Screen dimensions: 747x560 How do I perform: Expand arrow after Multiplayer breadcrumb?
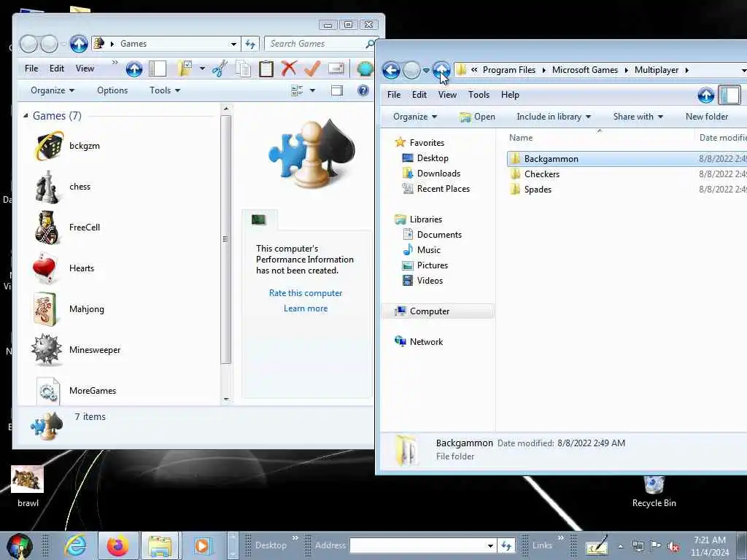click(687, 70)
